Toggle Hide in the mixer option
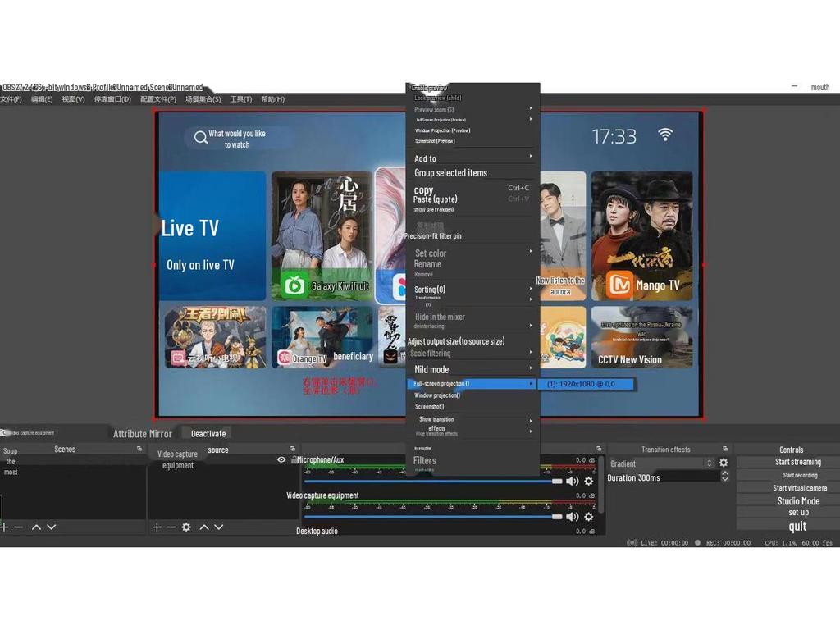Screen dimensions: 840x630 (x=440, y=317)
